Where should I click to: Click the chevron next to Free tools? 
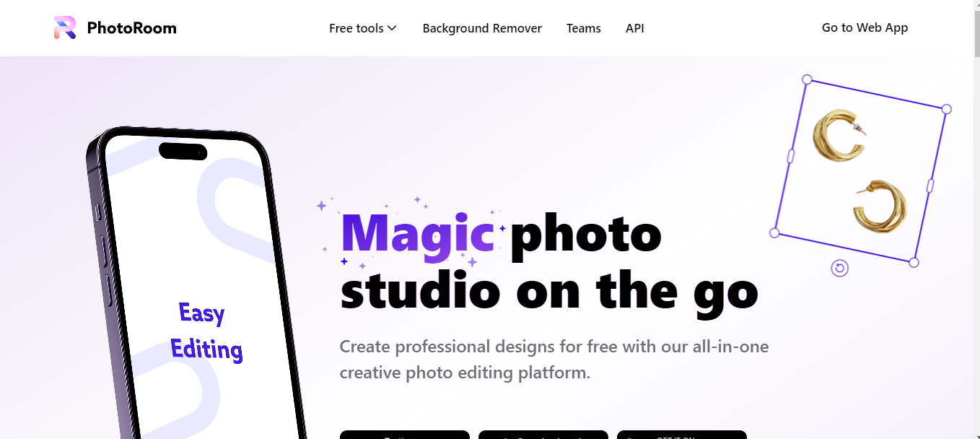click(392, 28)
